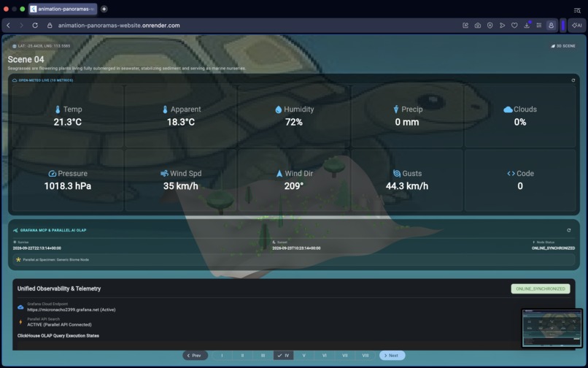The width and height of the screenshot is (588, 368).
Task: Click the Pressure gauge icon
Action: 52,174
